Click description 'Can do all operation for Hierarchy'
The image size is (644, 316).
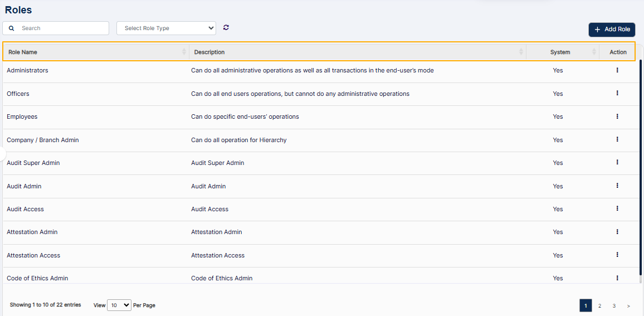point(239,140)
